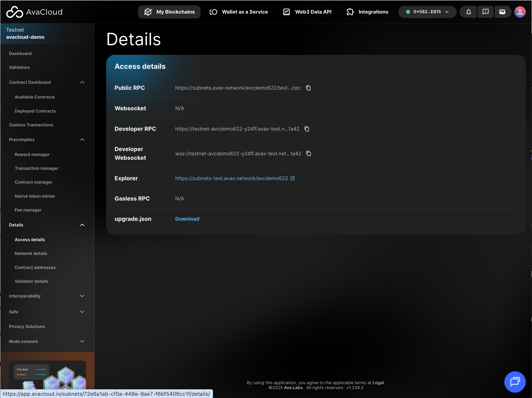Expand the Interoperability section
The image size is (532, 398).
pyautogui.click(x=82, y=296)
